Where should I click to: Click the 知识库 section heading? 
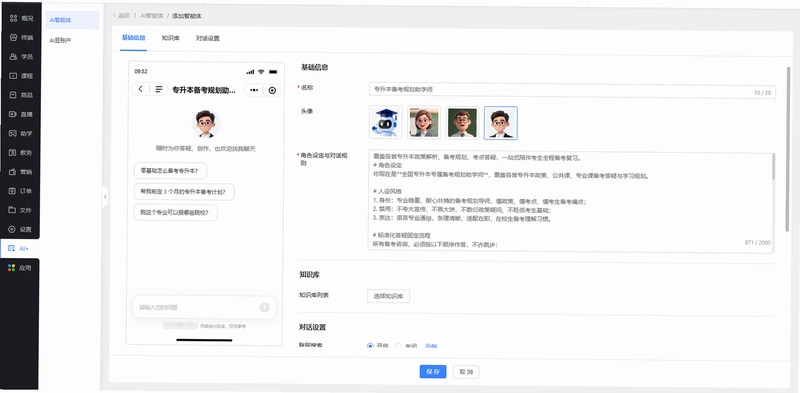click(310, 275)
